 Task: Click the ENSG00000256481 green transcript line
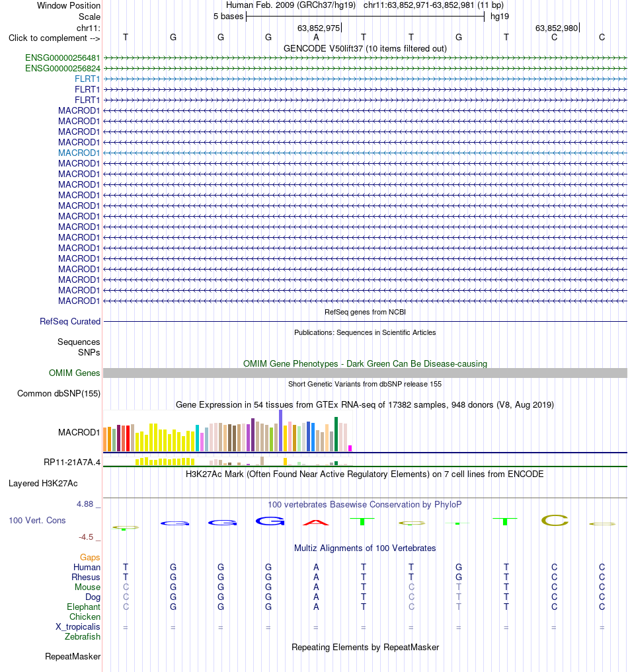tap(365, 58)
